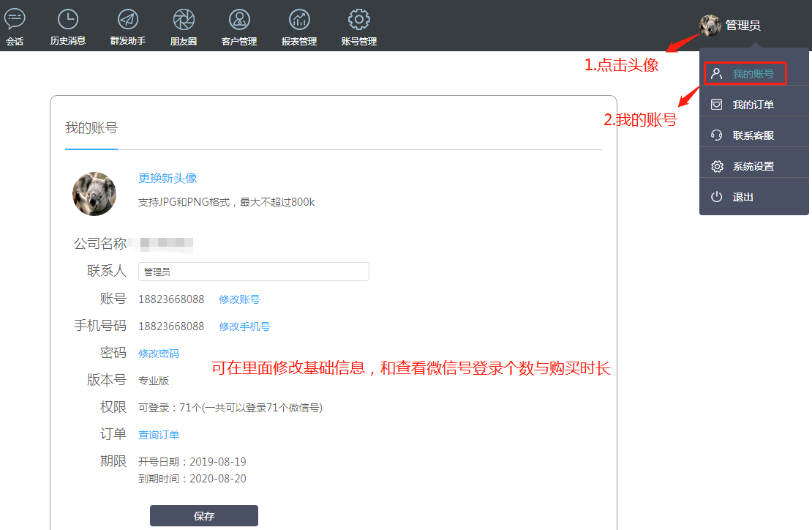The height and width of the screenshot is (530, 812).
Task: Click 修改手机号 link
Action: (244, 326)
